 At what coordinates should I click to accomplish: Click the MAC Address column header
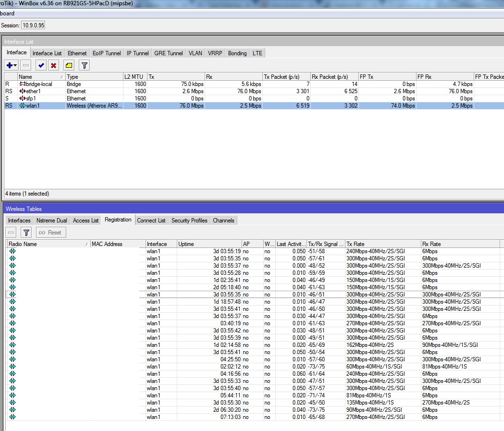point(118,244)
